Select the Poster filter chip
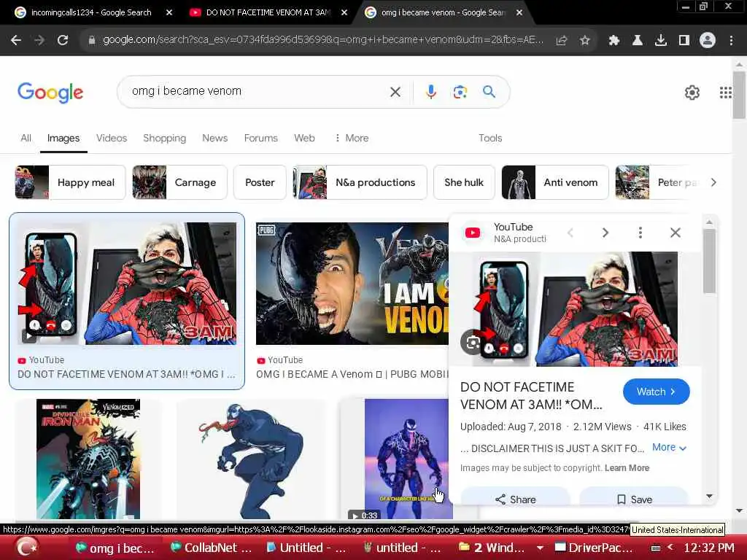 [260, 182]
